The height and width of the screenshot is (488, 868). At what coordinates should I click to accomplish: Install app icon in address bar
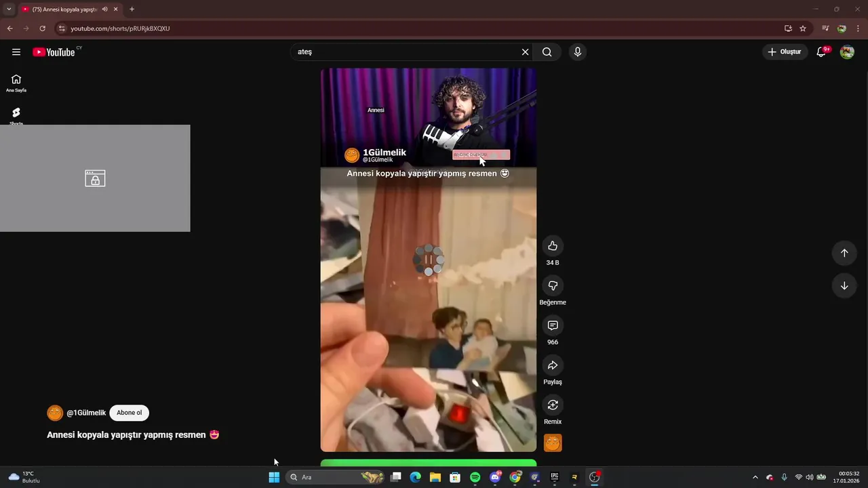click(788, 28)
